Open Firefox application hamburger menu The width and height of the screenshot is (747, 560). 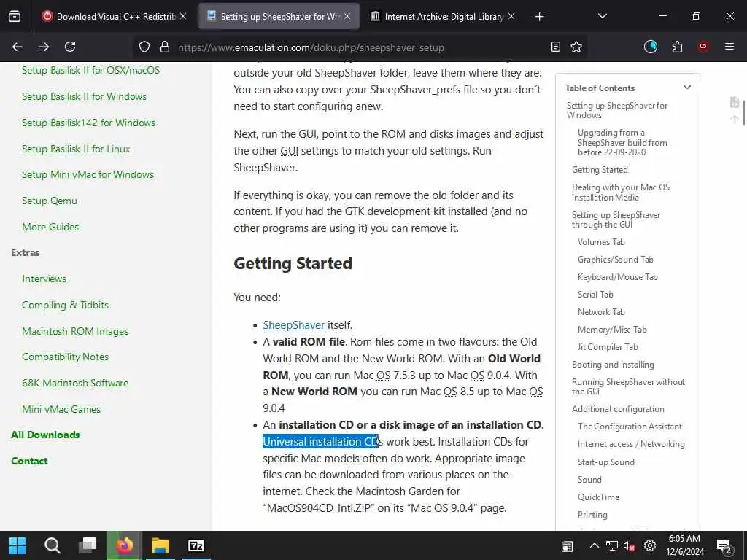click(729, 47)
